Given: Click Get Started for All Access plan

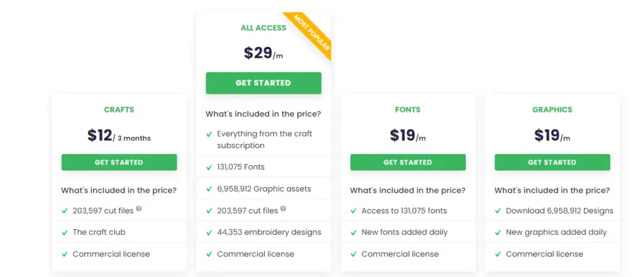Looking at the screenshot, I should [x=264, y=83].
